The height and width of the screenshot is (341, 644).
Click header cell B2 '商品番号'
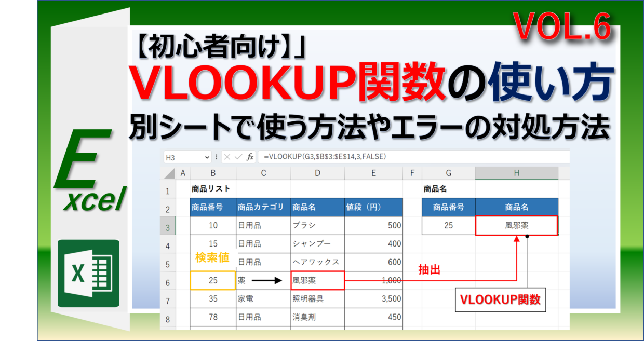[213, 207]
